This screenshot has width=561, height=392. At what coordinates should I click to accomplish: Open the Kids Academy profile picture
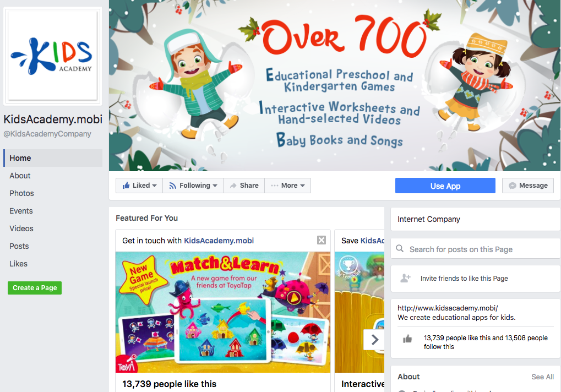pyautogui.click(x=53, y=56)
